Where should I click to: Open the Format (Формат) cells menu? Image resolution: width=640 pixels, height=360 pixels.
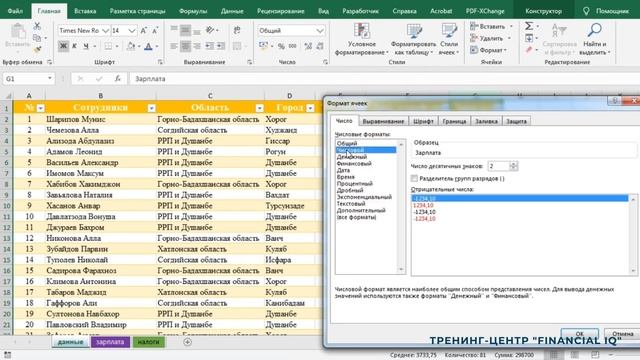(x=489, y=50)
